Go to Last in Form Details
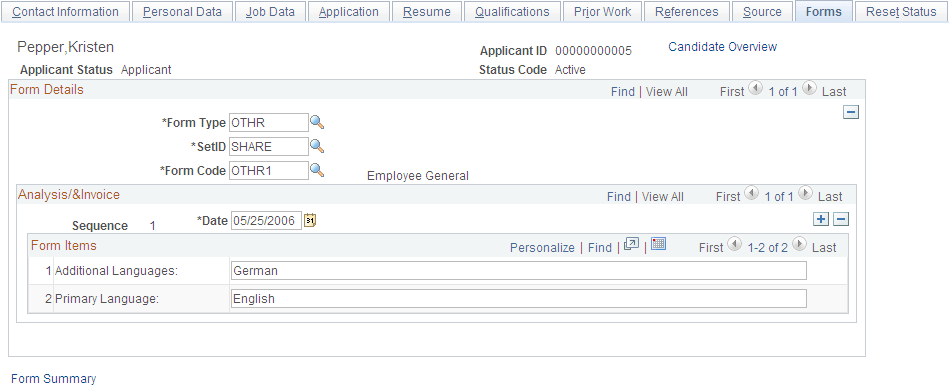Viewport: 949px width, 390px height. click(834, 92)
